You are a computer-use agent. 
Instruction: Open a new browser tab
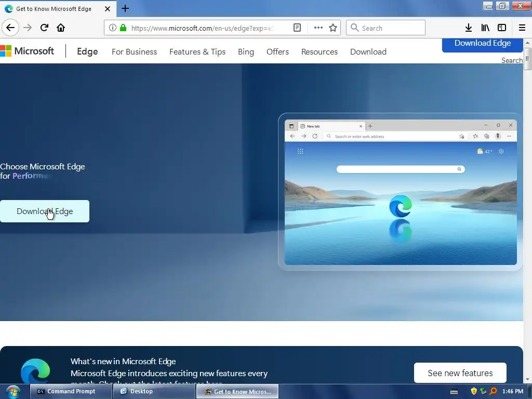(125, 8)
